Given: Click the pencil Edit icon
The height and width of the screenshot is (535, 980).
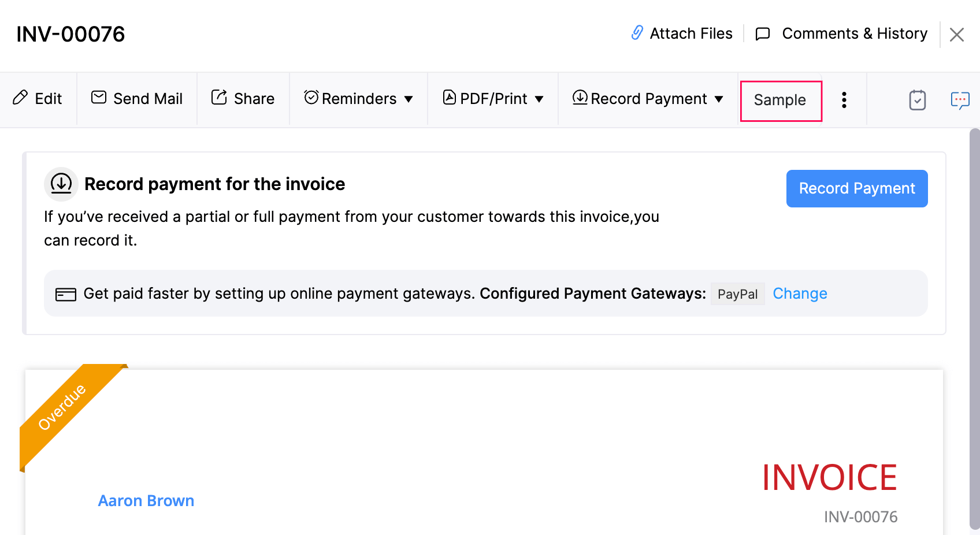Looking at the screenshot, I should point(20,98).
